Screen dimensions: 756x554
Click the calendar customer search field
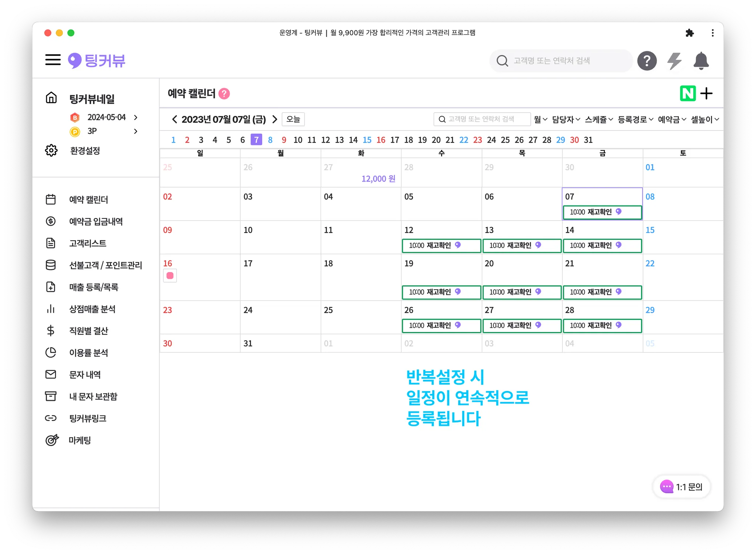coord(482,119)
